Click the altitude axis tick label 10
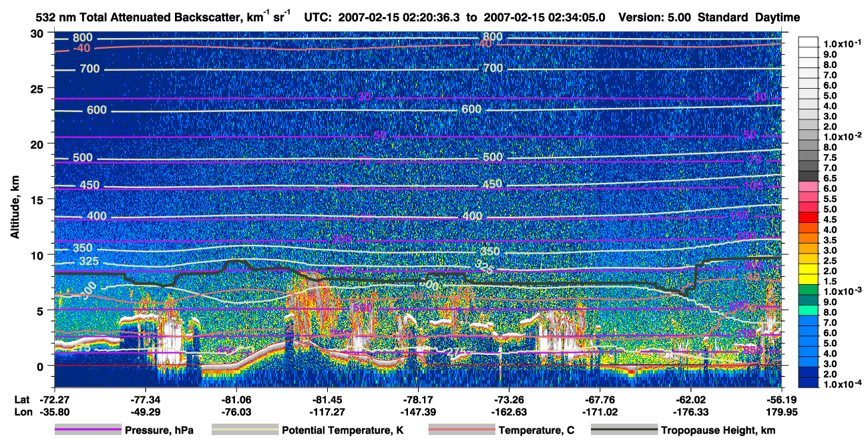 (x=38, y=255)
